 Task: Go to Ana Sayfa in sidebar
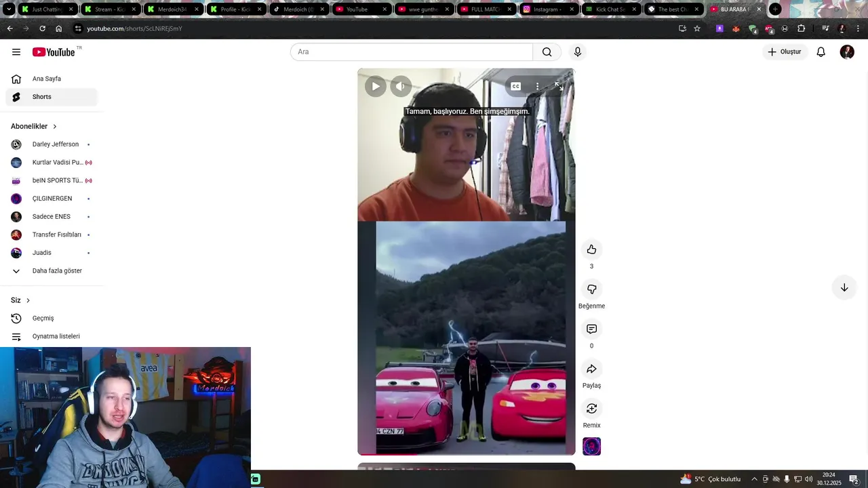(52, 79)
